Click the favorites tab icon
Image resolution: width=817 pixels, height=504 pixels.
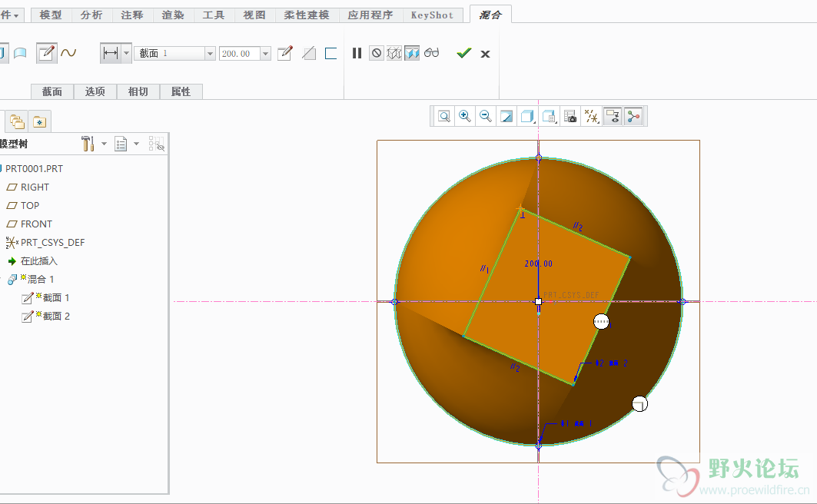pos(40,122)
